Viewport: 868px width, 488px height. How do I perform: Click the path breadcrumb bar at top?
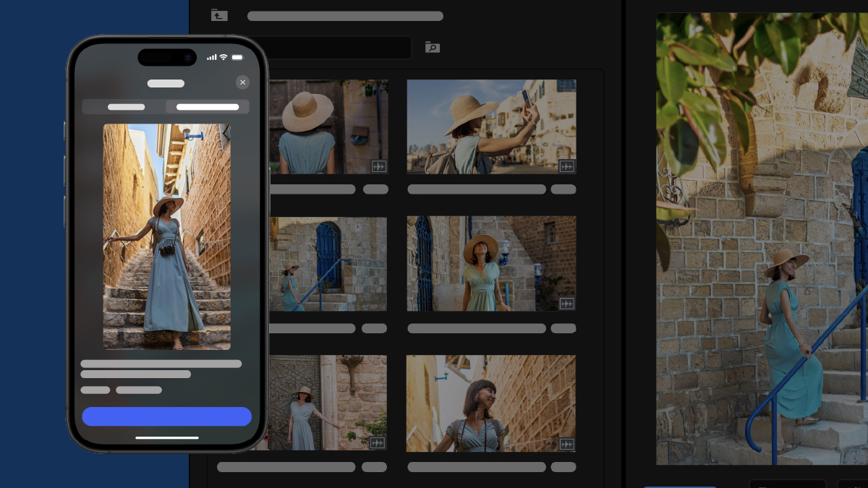(345, 16)
